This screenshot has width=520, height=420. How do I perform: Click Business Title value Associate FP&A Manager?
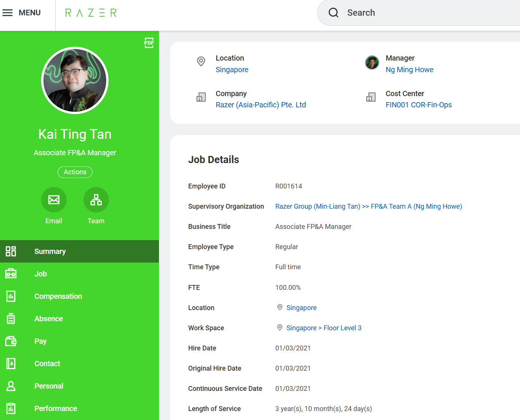click(x=313, y=227)
